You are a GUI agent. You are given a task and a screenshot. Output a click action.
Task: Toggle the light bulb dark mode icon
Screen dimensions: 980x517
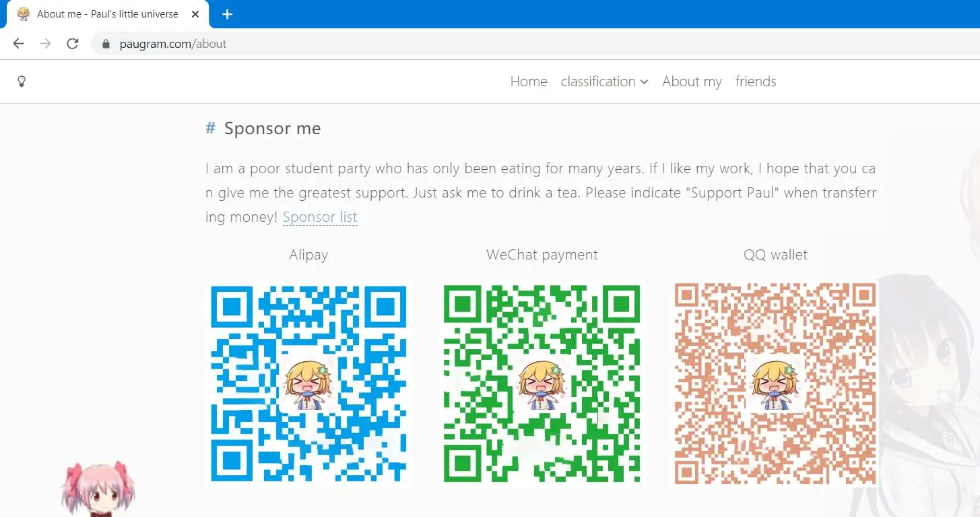[x=22, y=82]
